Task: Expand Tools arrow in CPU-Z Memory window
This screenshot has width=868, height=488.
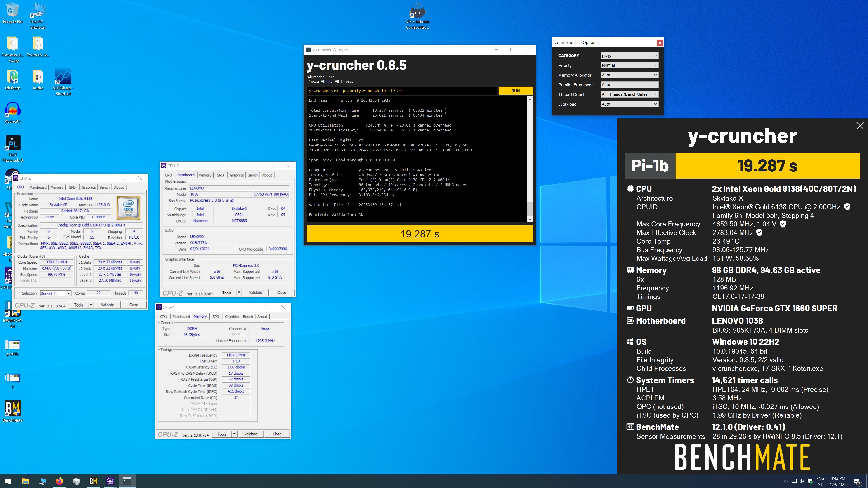Action: pyautogui.click(x=234, y=434)
